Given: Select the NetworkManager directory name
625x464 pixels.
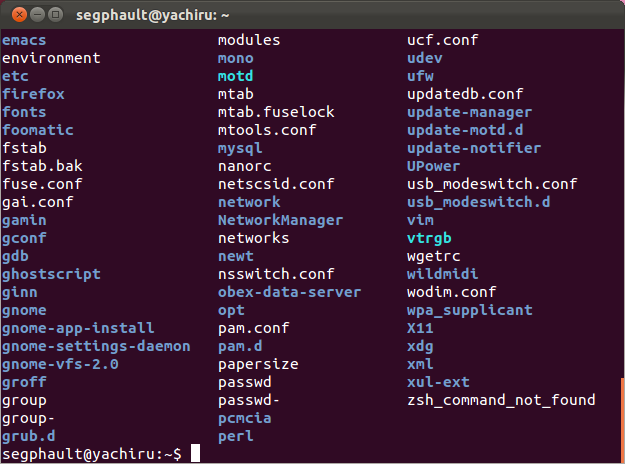Looking at the screenshot, I should (280, 220).
